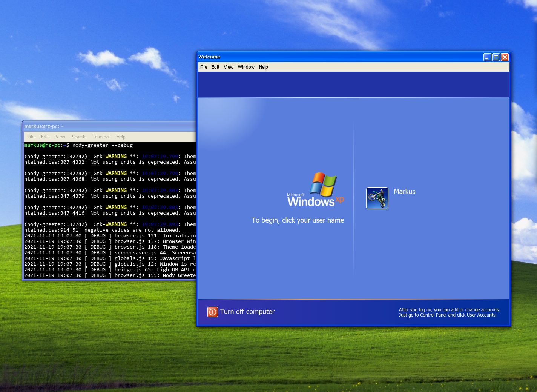Click terminal line 'globals.js 15: Javascript'
The width and height of the screenshot is (537, 392).
click(110, 258)
